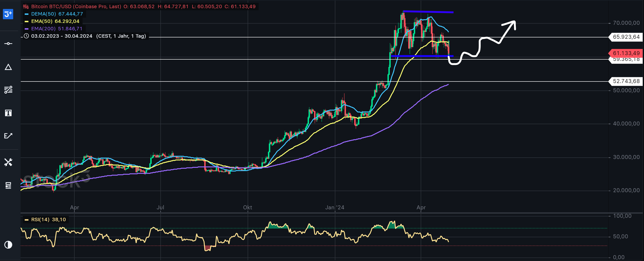This screenshot has height=261, width=644.
Task: Click the DEMA(50) indicator legend
Action: tap(57, 14)
